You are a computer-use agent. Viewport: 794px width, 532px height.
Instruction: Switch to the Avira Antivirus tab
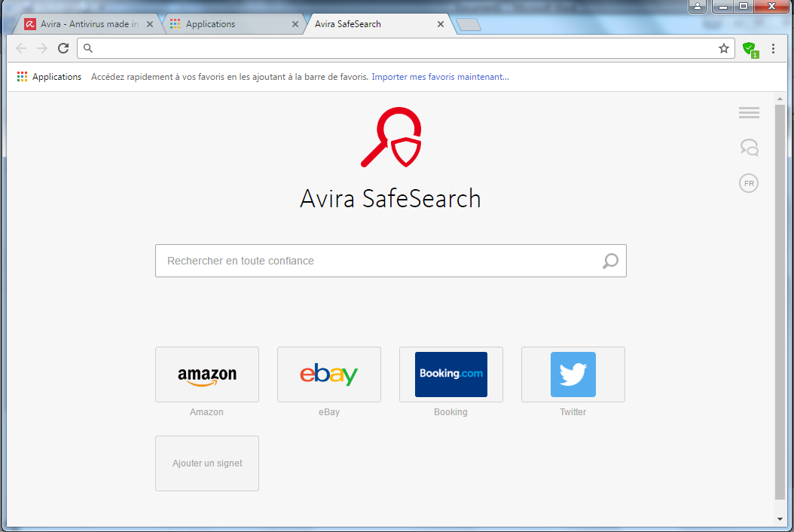pos(83,24)
